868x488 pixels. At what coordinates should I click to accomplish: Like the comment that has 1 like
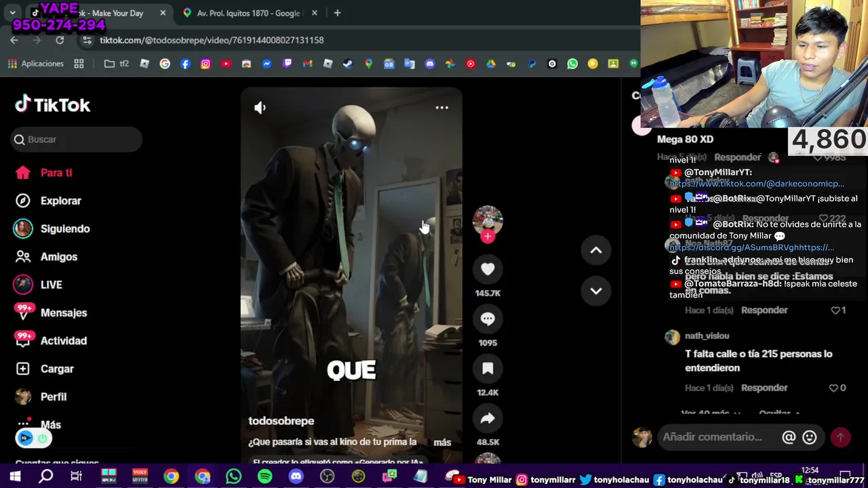835,310
